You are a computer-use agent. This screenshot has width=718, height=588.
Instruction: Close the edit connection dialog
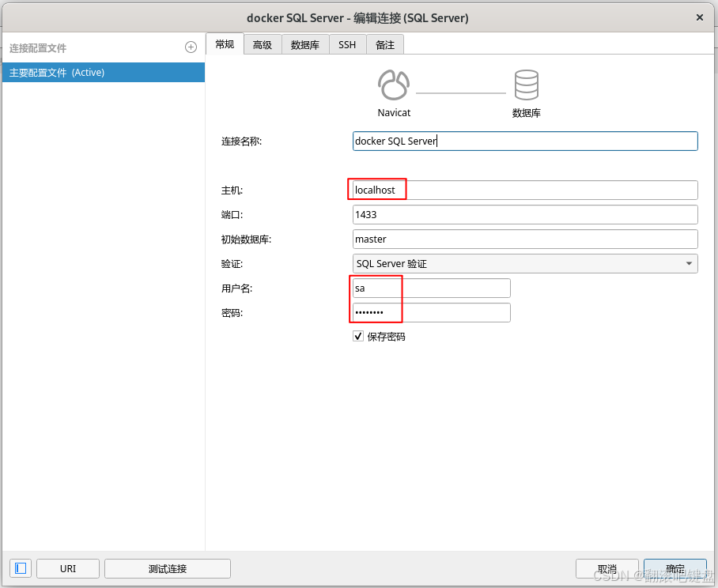tap(699, 17)
